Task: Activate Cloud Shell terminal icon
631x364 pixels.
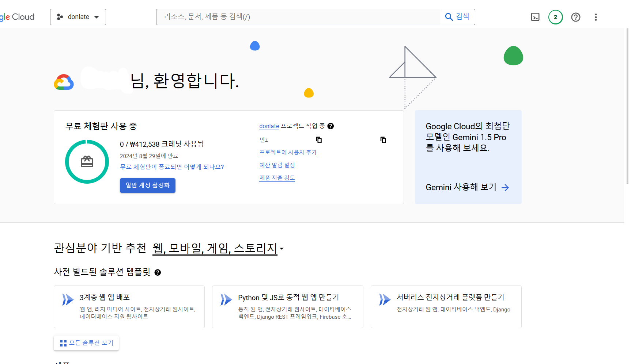Action: [x=535, y=17]
